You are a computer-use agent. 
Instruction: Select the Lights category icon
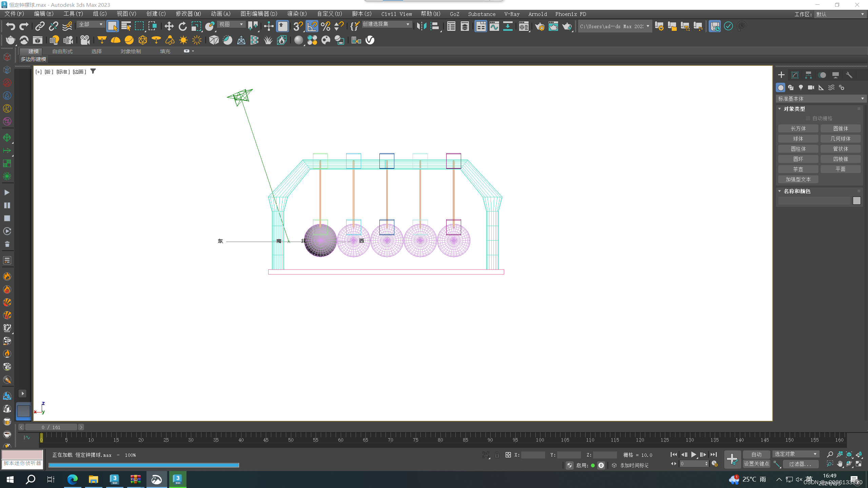click(x=801, y=87)
